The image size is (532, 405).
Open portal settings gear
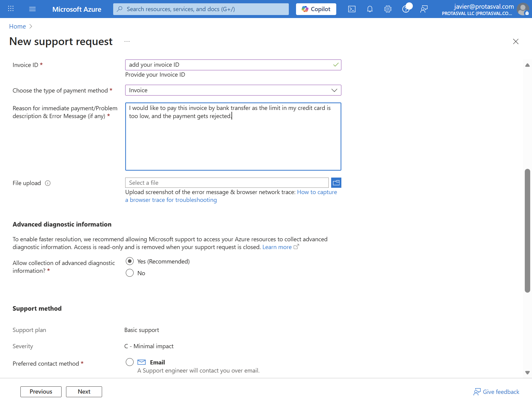pyautogui.click(x=388, y=9)
